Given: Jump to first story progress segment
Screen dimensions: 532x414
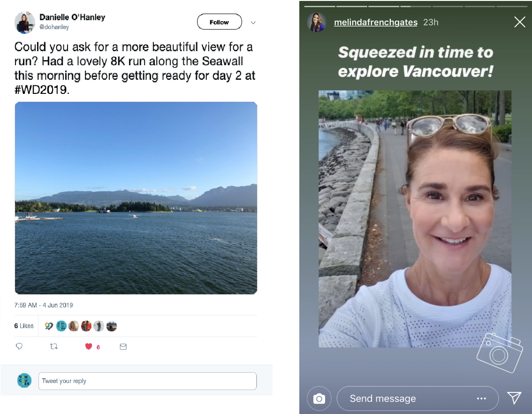Looking at the screenshot, I should pyautogui.click(x=320, y=6).
